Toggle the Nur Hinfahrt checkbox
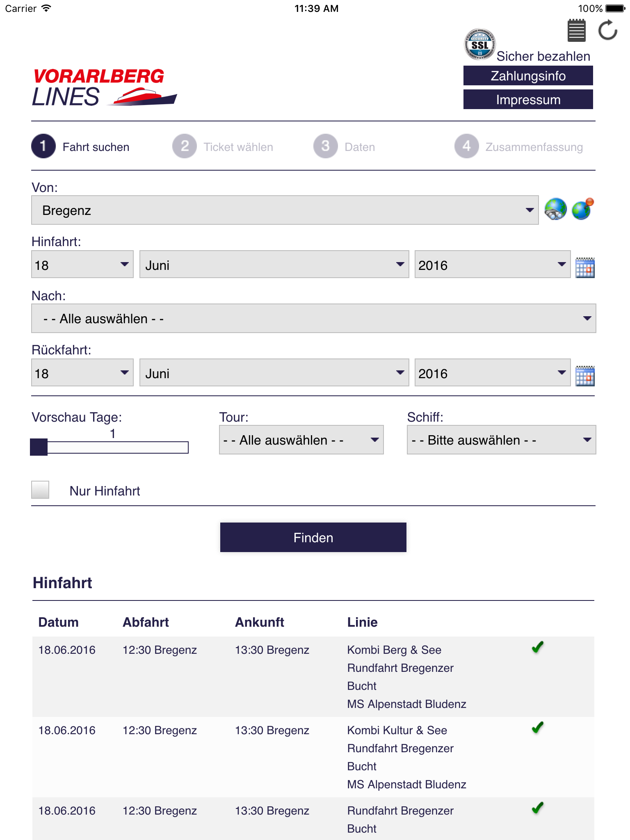The height and width of the screenshot is (840, 630). point(40,490)
